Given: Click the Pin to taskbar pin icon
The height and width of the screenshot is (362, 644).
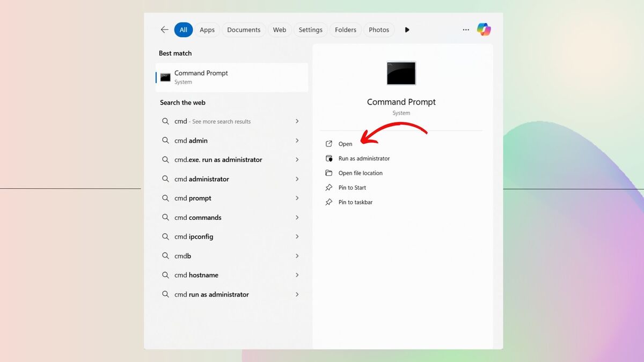Looking at the screenshot, I should 329,202.
